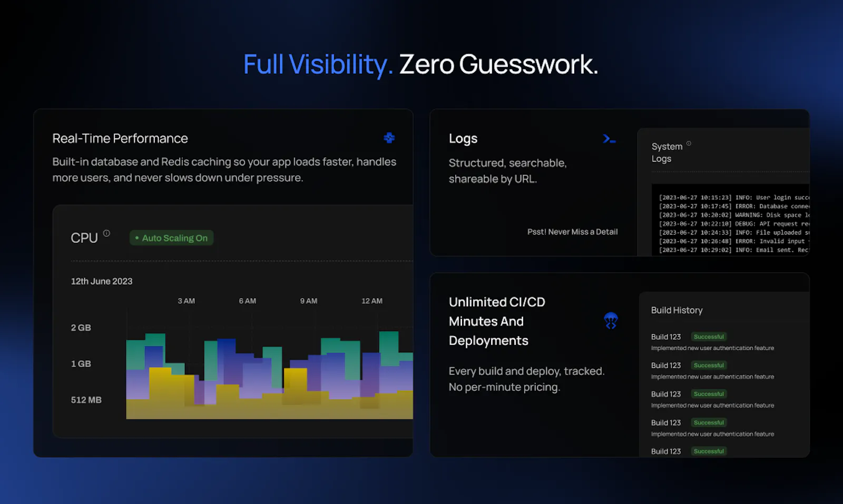
Task: Click the Psst! Never Miss a Detail link
Action: [x=572, y=232]
